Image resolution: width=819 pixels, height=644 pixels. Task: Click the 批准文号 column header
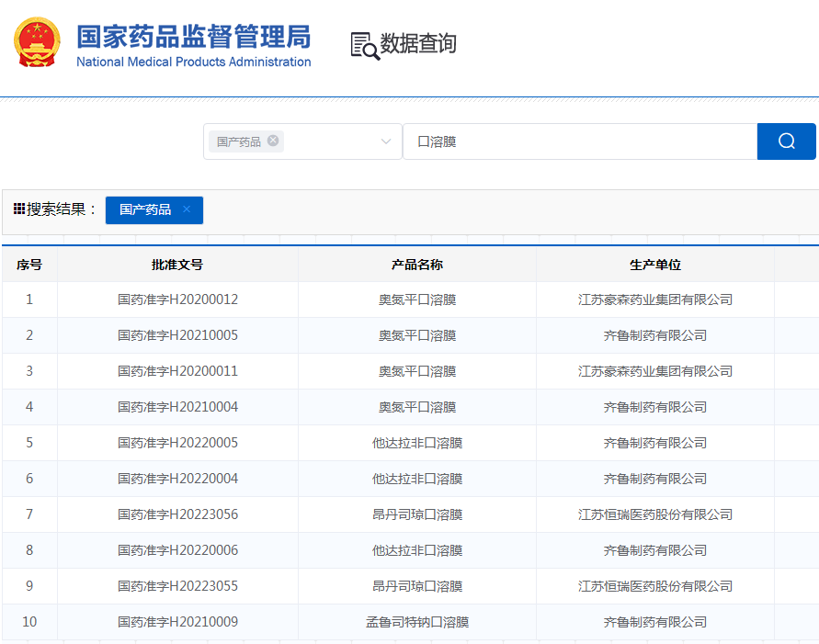coord(177,265)
